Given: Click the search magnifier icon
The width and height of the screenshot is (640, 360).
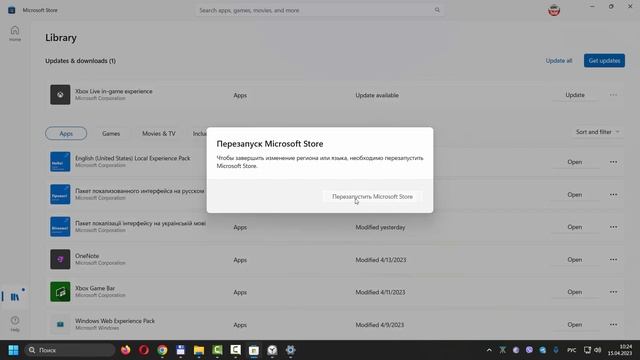Looking at the screenshot, I should coord(437,10).
